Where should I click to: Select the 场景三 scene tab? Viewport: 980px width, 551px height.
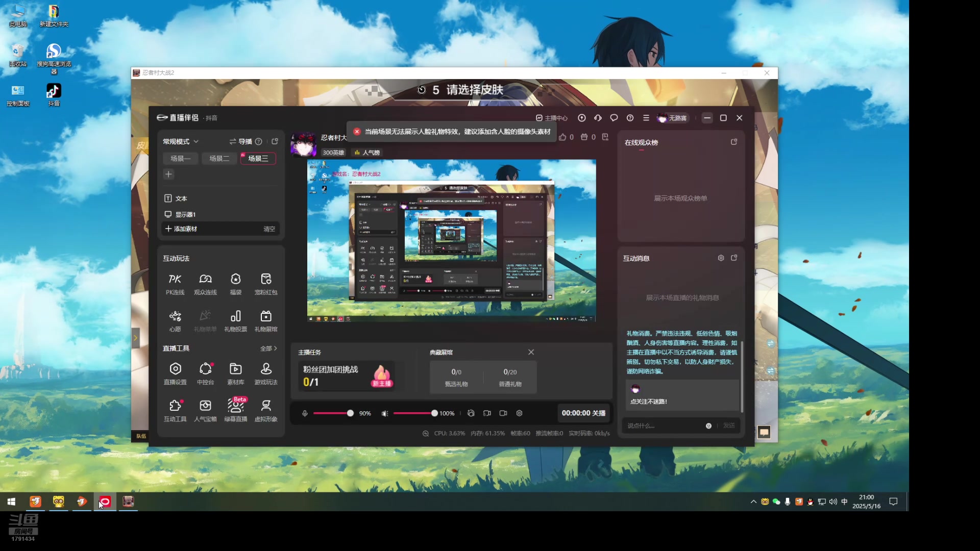pos(258,159)
